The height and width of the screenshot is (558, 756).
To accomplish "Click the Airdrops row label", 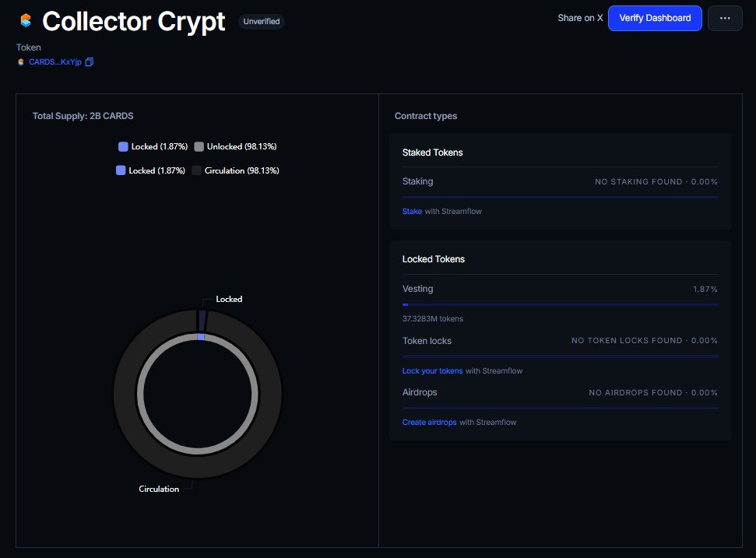I will pos(420,392).
